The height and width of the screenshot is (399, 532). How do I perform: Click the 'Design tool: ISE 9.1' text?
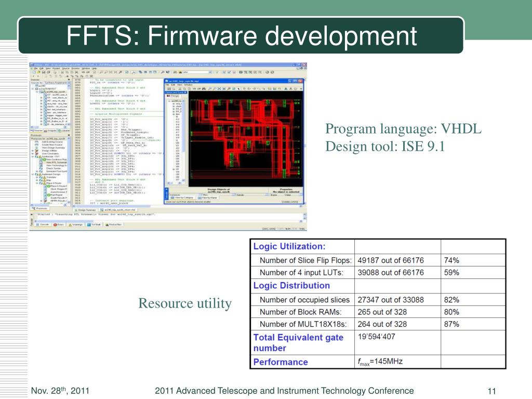385,147
